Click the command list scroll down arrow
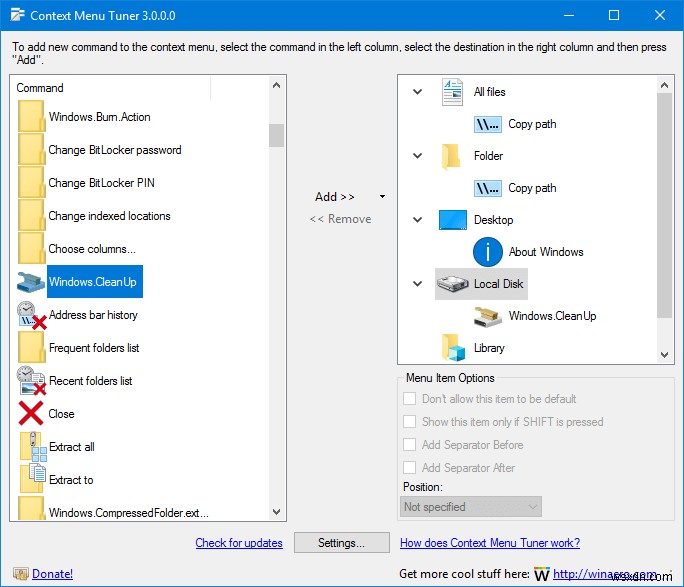Screen dimensions: 684x587 (277, 512)
